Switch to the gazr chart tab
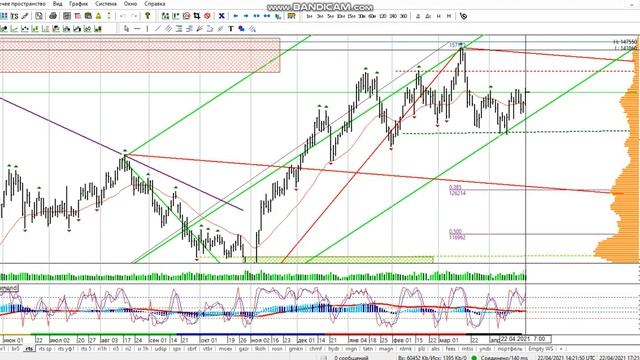 pos(244,349)
